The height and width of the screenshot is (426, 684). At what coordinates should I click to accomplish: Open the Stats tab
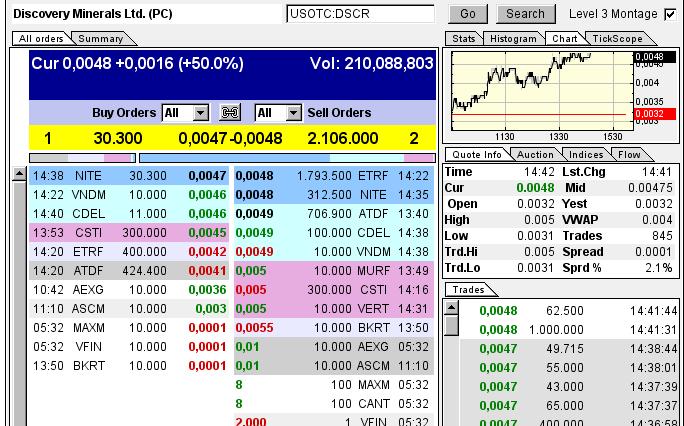464,38
